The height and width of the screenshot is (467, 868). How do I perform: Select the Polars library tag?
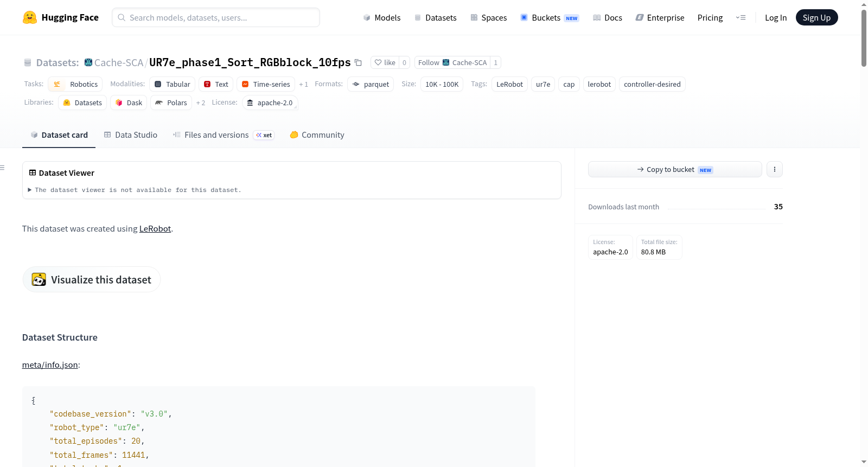[171, 103]
